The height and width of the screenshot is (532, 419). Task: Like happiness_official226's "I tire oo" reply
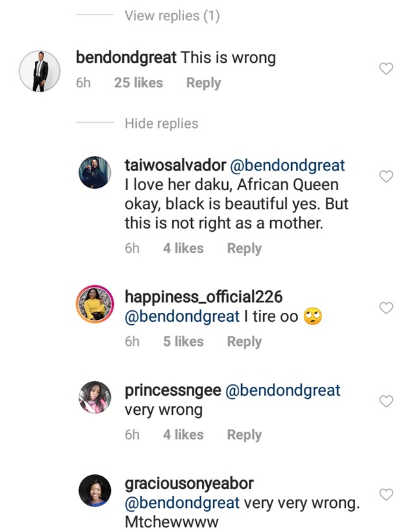tap(385, 308)
